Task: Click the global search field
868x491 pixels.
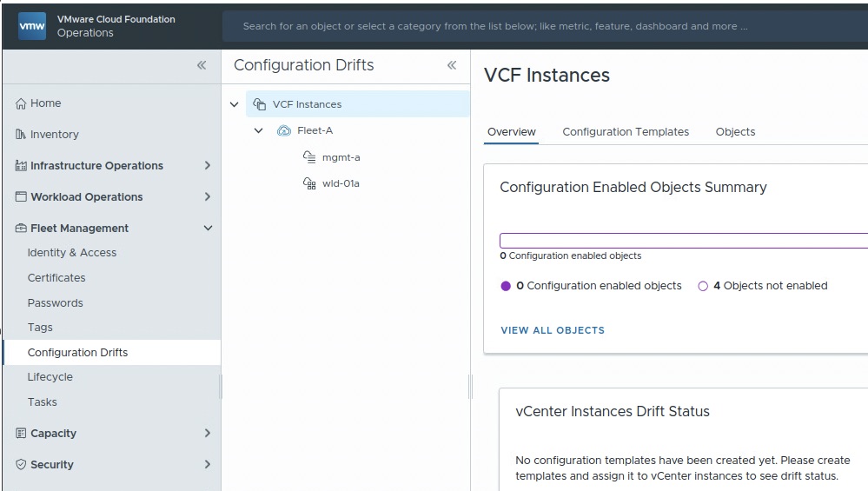Action: tap(546, 26)
